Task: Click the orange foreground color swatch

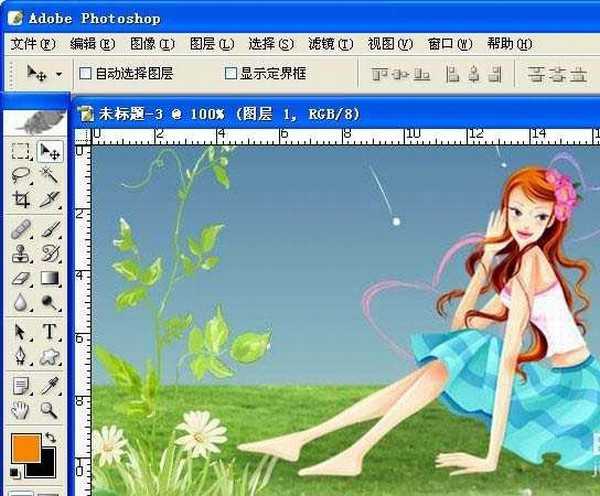Action: coord(24,447)
